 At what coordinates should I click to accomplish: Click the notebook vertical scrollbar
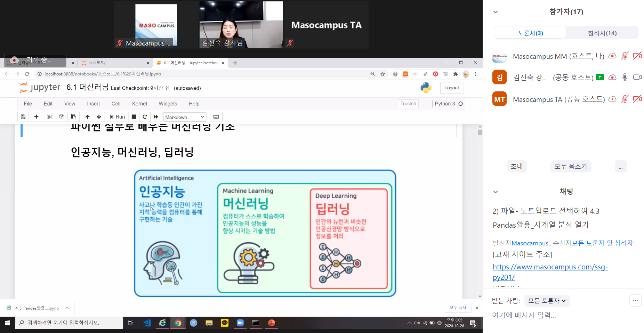(480, 209)
